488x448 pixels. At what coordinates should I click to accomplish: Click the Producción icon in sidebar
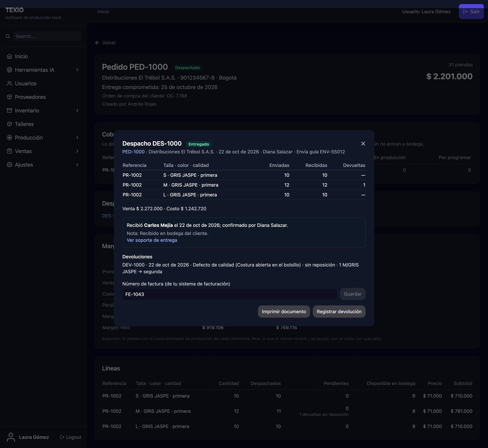click(9, 138)
